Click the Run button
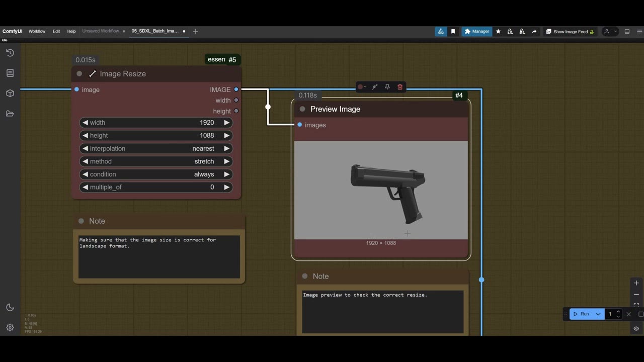This screenshot has height=362, width=644. [x=581, y=314]
